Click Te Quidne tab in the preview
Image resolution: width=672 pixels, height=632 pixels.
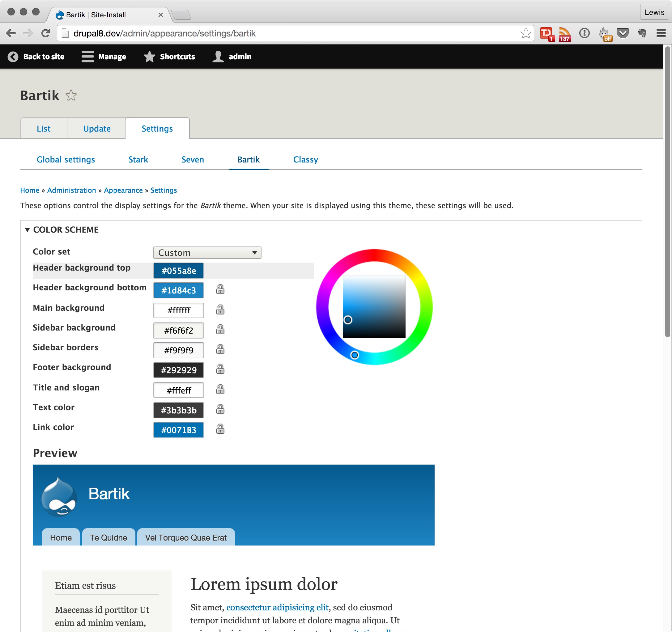[x=108, y=537]
